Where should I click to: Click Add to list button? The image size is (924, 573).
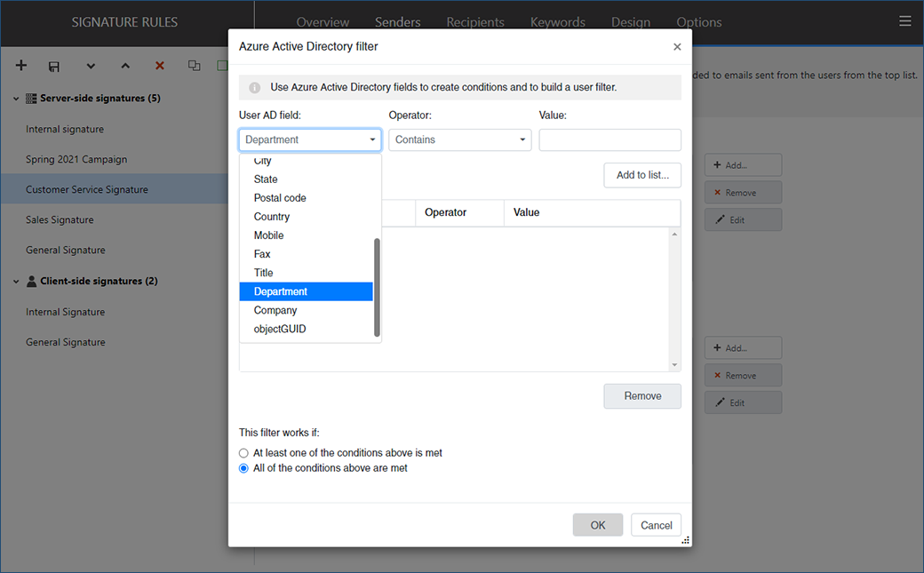point(642,175)
